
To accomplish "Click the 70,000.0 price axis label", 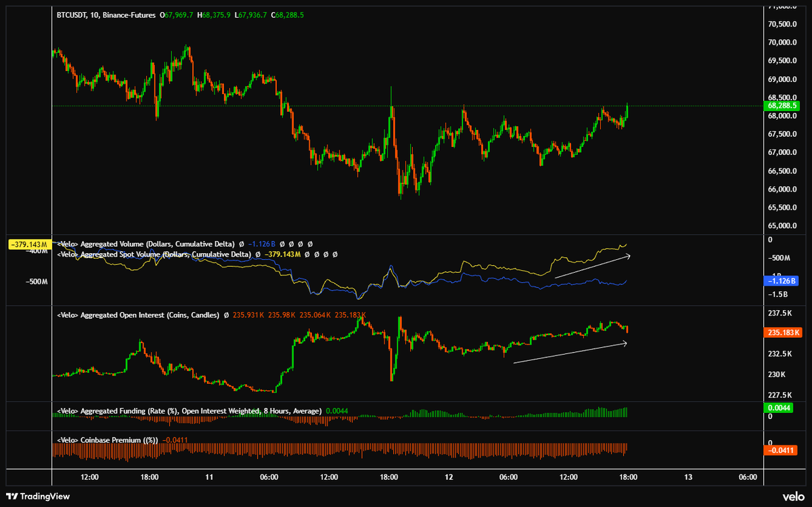I will 781,43.
